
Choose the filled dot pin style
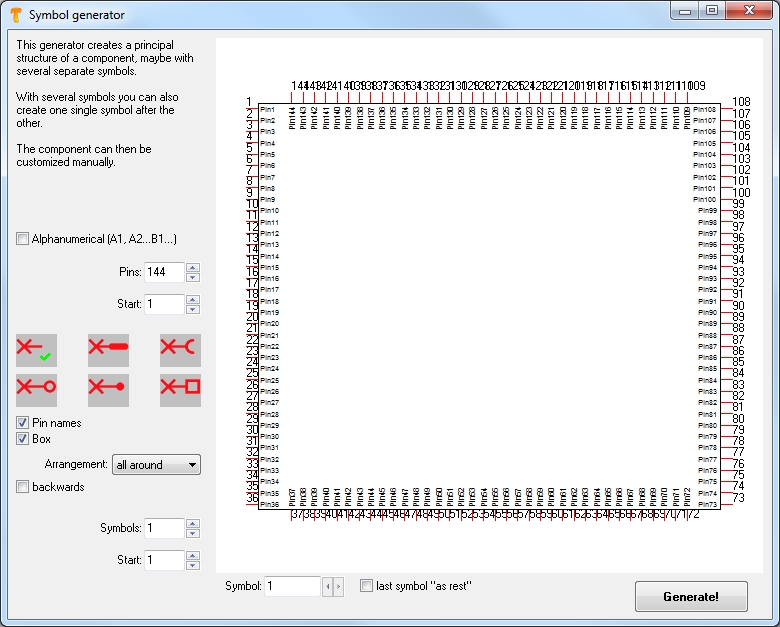[108, 390]
